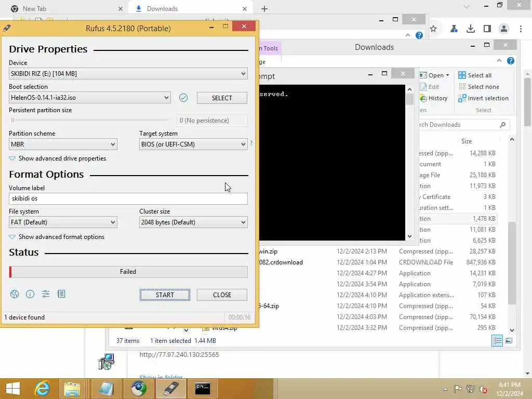Open a new Chrome tab with plus button
The height and width of the screenshot is (399, 532).
tap(264, 9)
